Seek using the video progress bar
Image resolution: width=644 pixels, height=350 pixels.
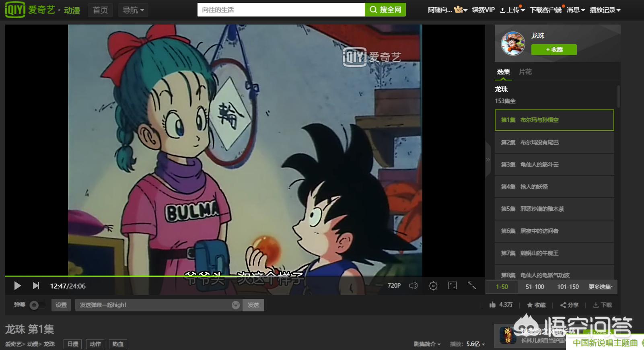tap(245, 276)
